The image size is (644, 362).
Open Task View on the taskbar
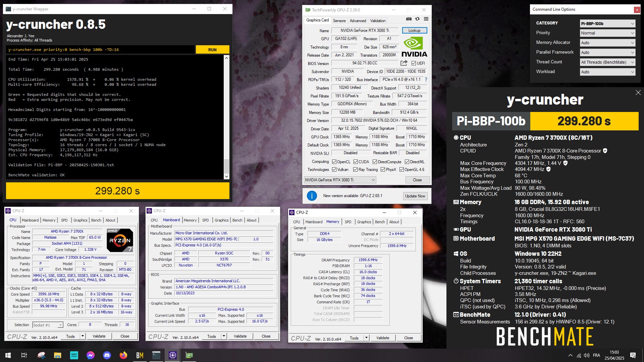click(x=24, y=355)
